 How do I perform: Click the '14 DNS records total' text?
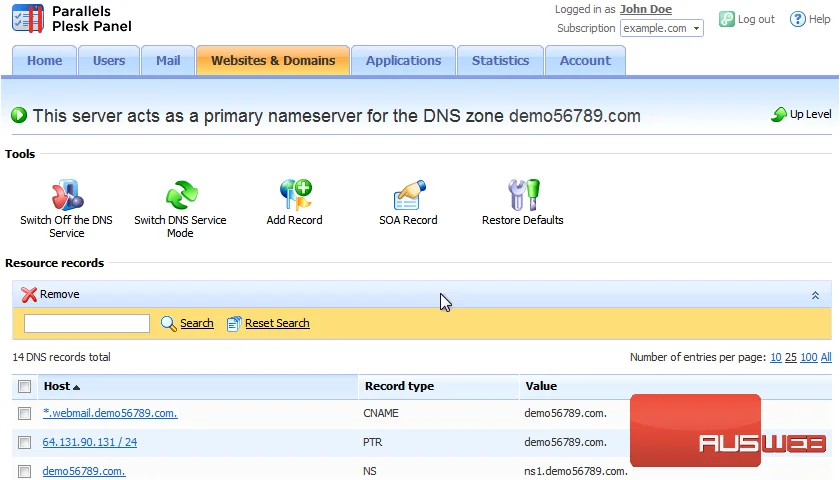pos(62,357)
